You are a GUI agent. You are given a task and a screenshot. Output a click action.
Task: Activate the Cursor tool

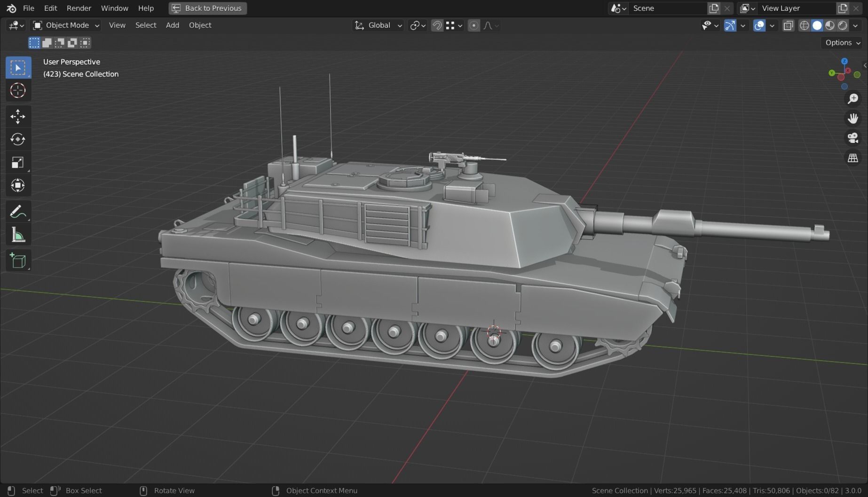(x=18, y=90)
